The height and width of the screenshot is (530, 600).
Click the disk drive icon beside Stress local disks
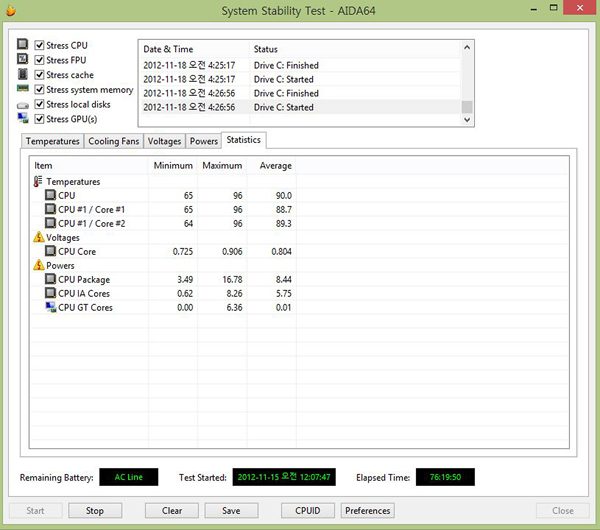pos(23,105)
